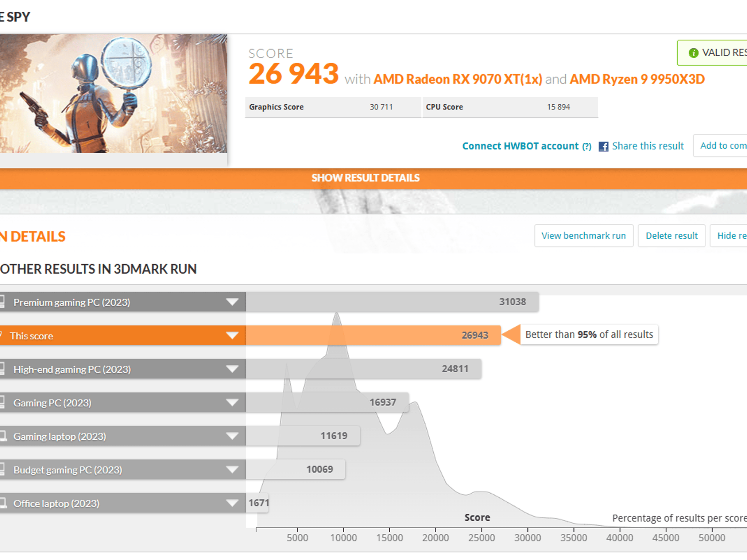The image size is (747, 560).
Task: Expand the Premium gaming PC (2023) row
Action: [232, 302]
